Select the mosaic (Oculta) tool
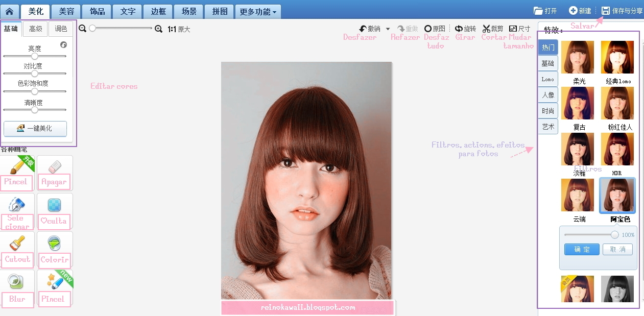Image resolution: width=644 pixels, height=316 pixels. coord(55,211)
